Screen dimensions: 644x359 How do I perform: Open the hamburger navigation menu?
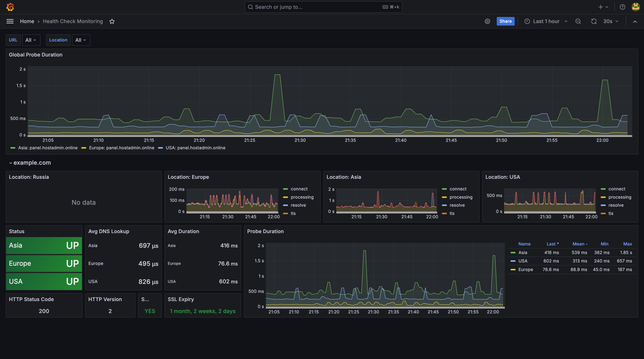[x=10, y=21]
